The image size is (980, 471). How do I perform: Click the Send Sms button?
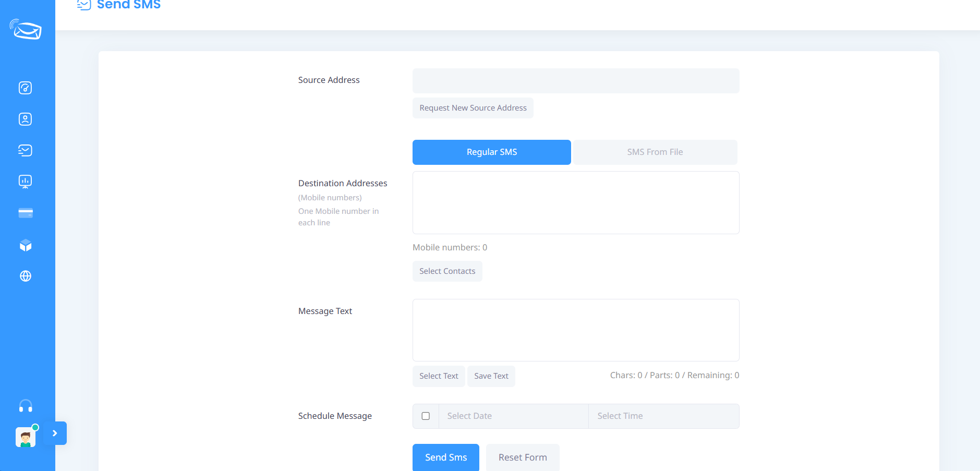click(446, 457)
